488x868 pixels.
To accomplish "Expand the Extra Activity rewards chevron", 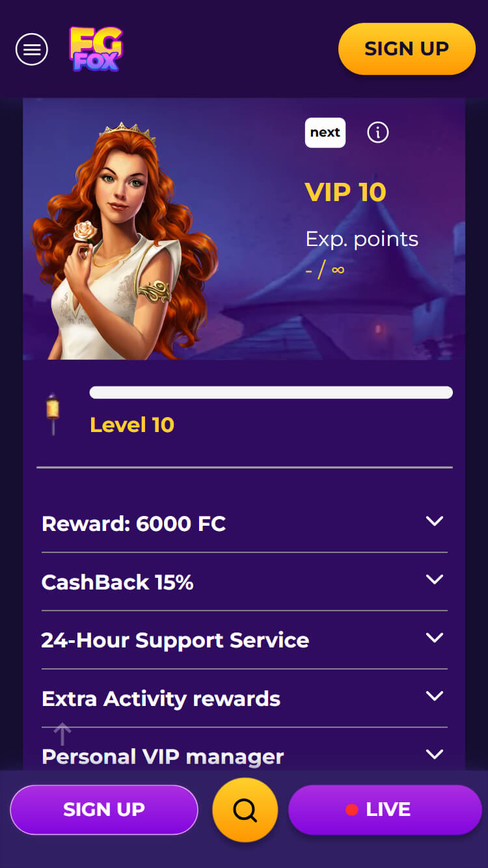I will pyautogui.click(x=434, y=696).
